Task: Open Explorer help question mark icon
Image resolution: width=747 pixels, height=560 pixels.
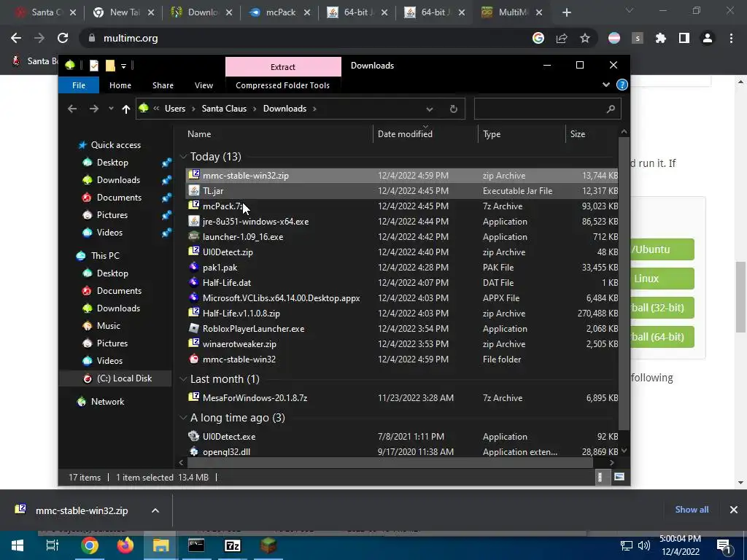Action: [x=622, y=85]
